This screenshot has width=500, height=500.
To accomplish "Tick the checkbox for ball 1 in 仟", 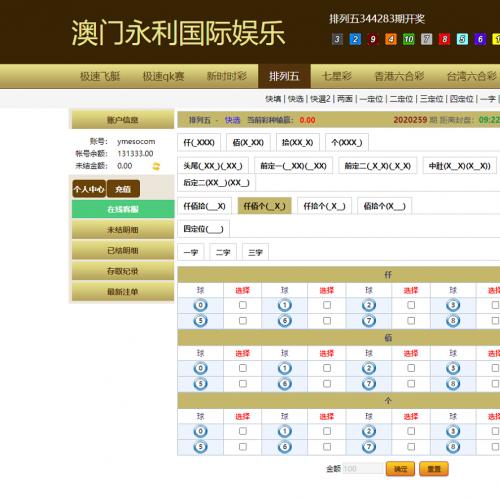I will [327, 305].
